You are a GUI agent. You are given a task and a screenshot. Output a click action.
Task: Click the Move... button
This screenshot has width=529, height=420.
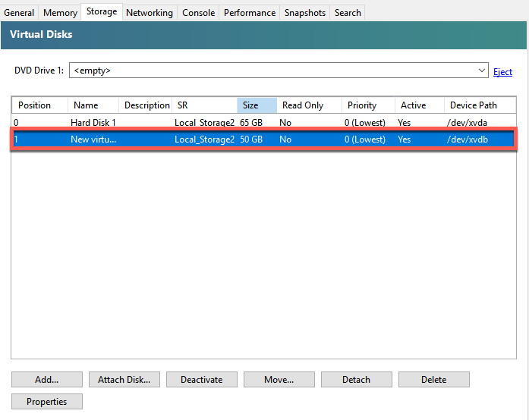pos(279,380)
